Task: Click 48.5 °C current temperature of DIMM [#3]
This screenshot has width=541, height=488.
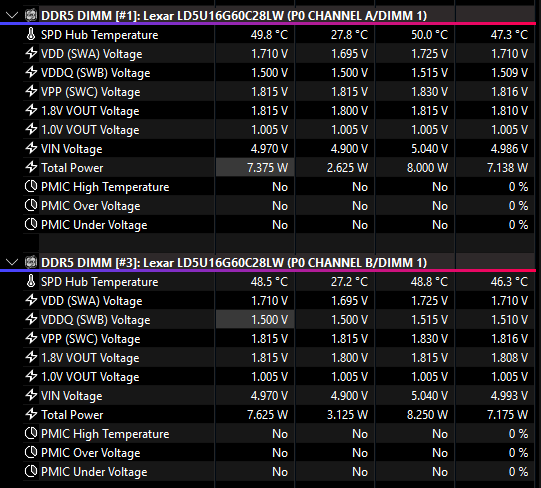Action: pyautogui.click(x=269, y=282)
